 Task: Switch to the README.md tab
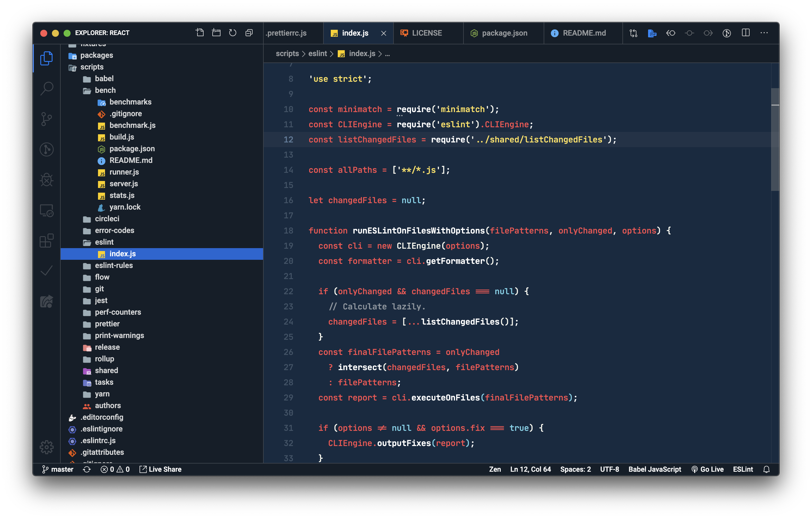pyautogui.click(x=584, y=33)
